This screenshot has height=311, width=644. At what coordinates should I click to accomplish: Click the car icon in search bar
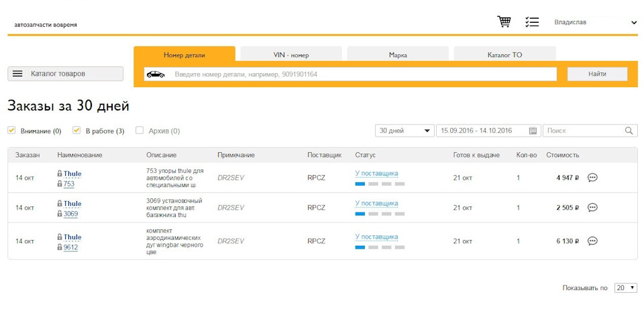[x=156, y=74]
